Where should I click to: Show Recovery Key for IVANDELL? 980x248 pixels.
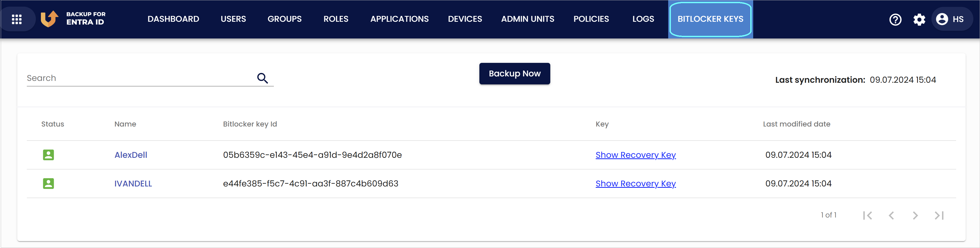pos(635,184)
